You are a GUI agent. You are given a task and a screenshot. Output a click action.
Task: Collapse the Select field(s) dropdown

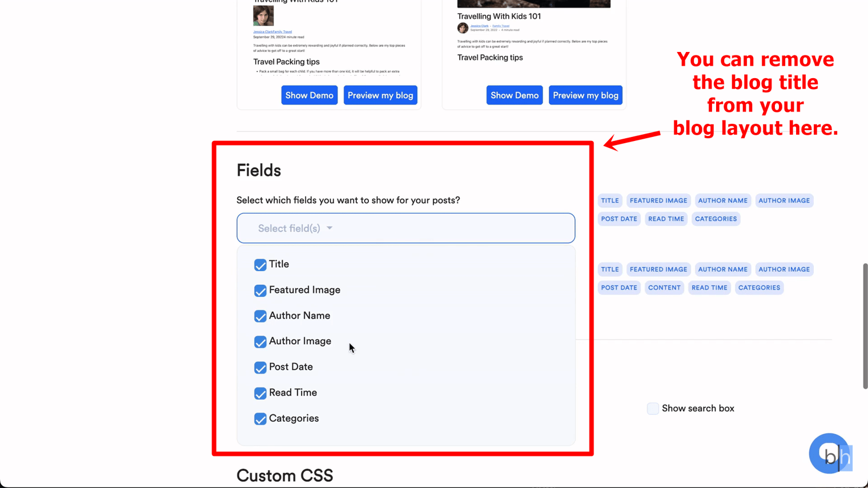405,228
